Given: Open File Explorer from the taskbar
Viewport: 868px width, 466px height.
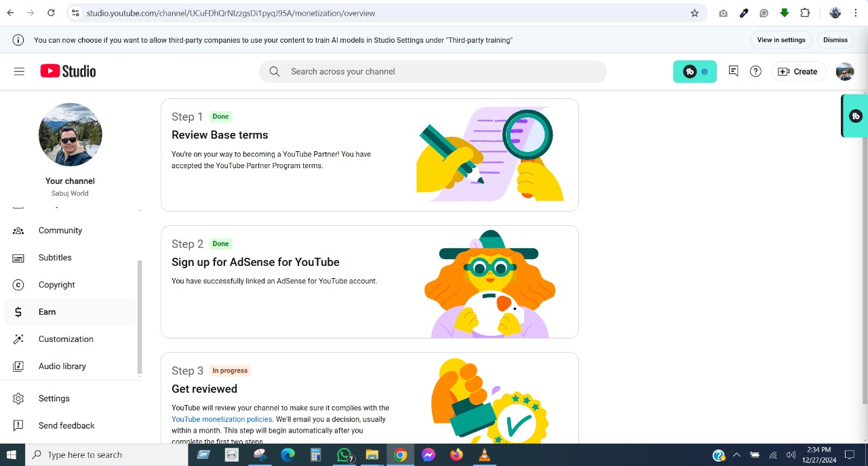Looking at the screenshot, I should [372, 455].
